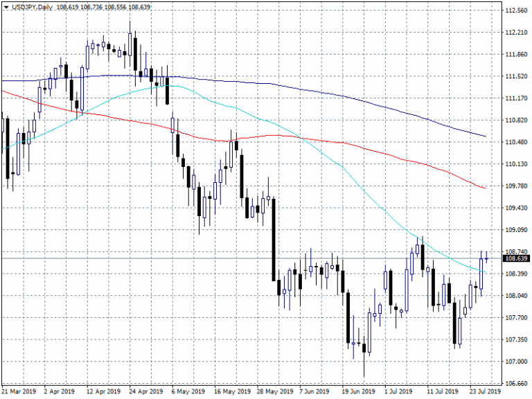Image resolution: width=532 pixels, height=399 pixels.
Task: Click the 21 Mar 2019 date label
Action: 19,391
